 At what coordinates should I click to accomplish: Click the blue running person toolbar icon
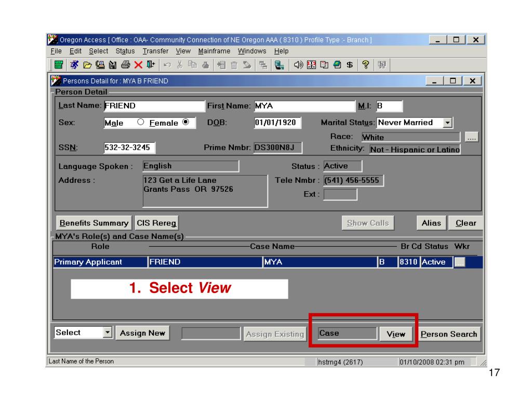(x=74, y=64)
